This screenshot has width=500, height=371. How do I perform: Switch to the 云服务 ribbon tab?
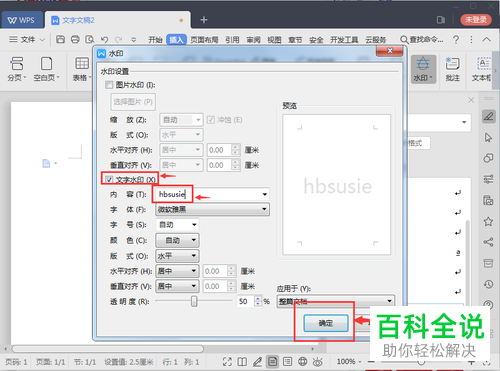pos(375,40)
